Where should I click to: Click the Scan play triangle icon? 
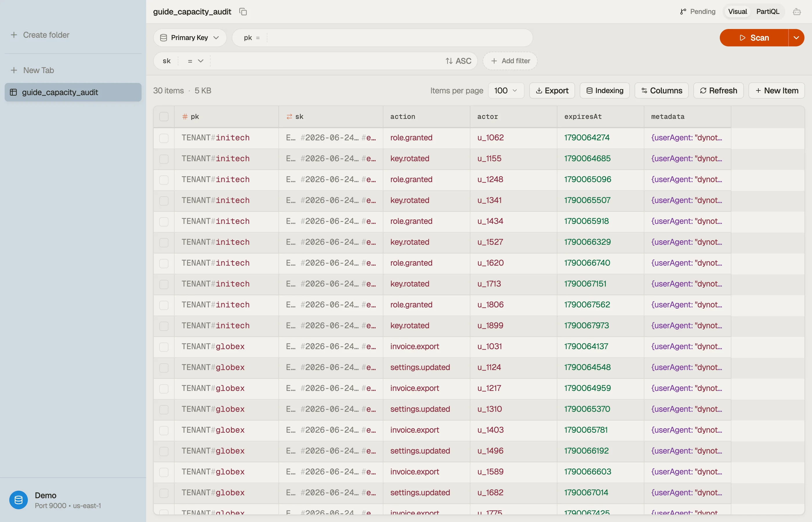tap(742, 38)
